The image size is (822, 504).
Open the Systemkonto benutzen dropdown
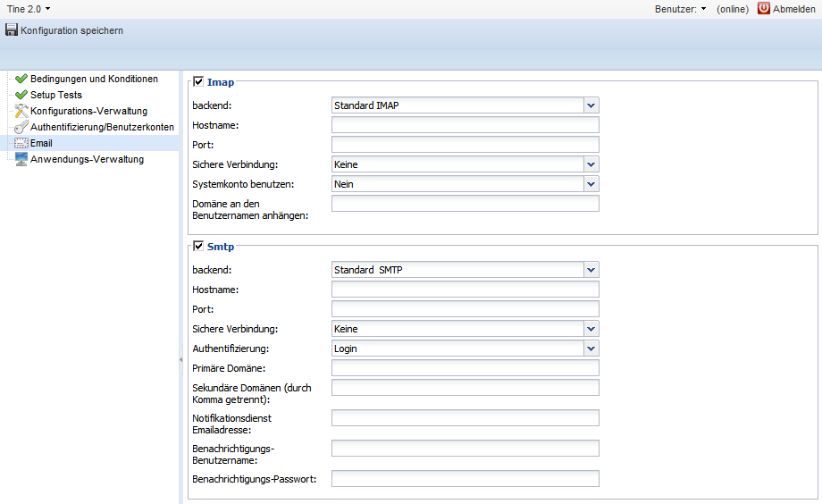(591, 184)
